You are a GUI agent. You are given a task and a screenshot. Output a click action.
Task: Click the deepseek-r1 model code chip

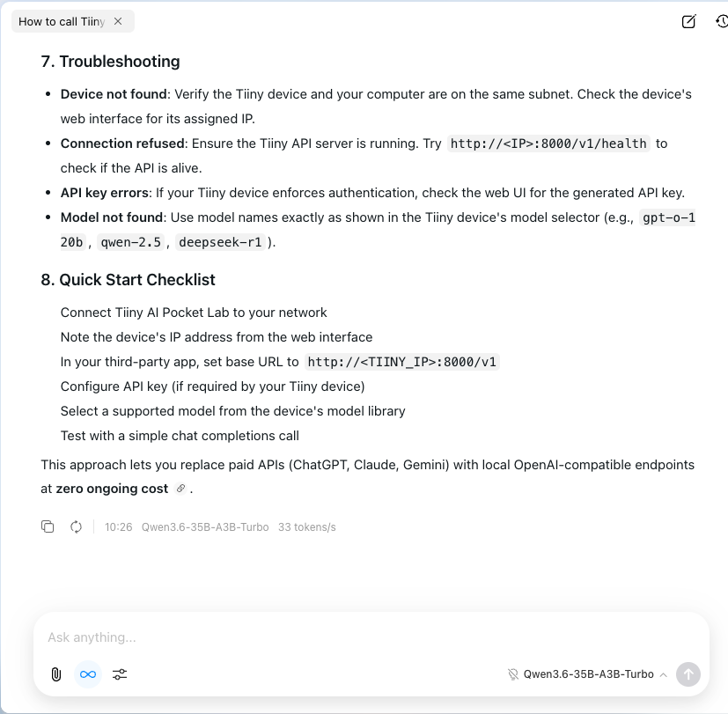click(x=220, y=242)
